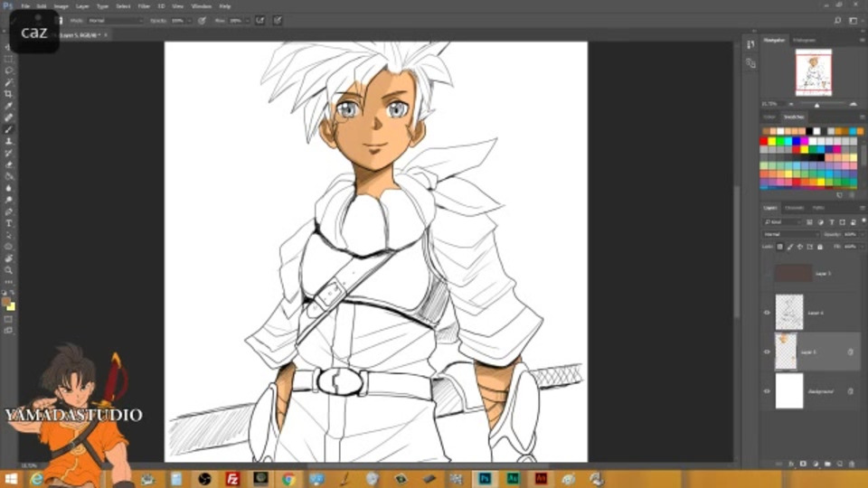868x488 pixels.
Task: Open the brush Mode dropdown
Action: tap(115, 21)
